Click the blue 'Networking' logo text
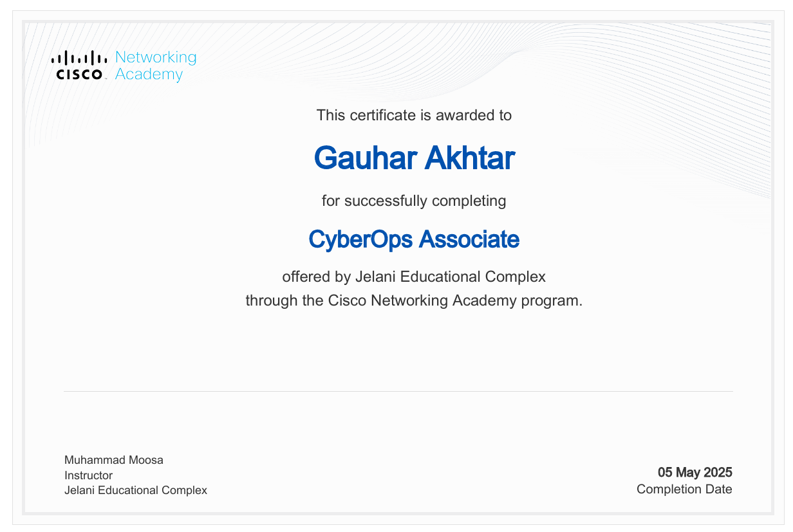Image resolution: width=793 pixels, height=532 pixels. (x=155, y=57)
